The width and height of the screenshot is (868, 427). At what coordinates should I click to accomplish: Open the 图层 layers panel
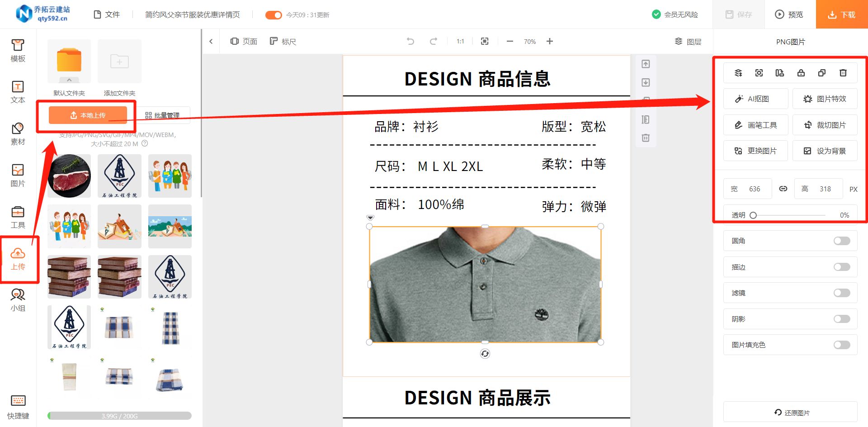pos(688,42)
